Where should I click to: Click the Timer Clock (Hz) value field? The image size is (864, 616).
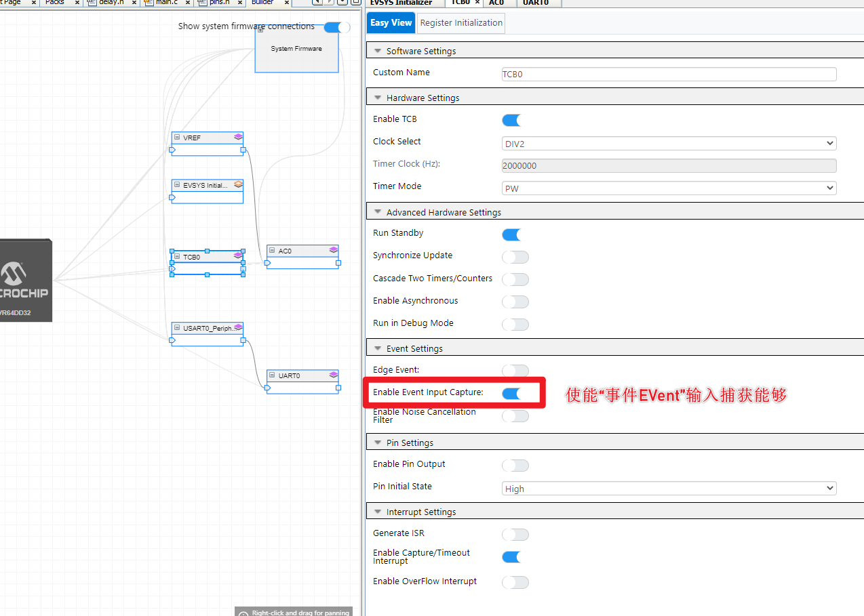point(669,165)
